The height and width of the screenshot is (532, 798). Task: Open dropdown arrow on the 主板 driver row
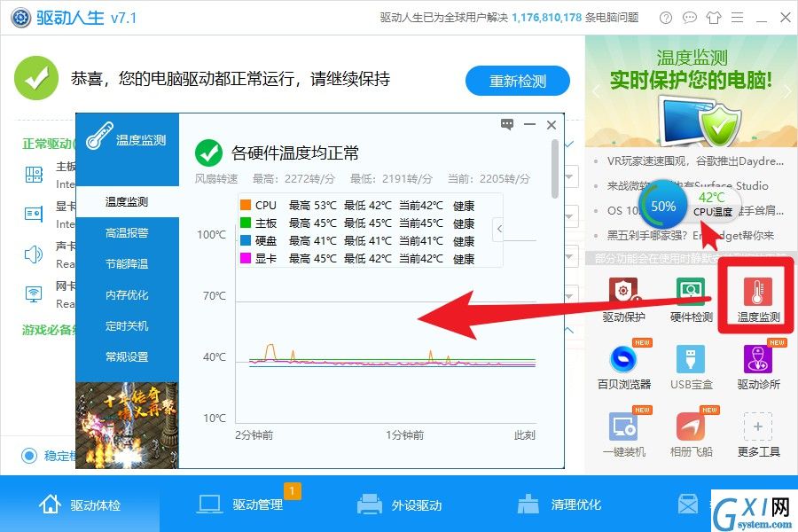point(569,177)
